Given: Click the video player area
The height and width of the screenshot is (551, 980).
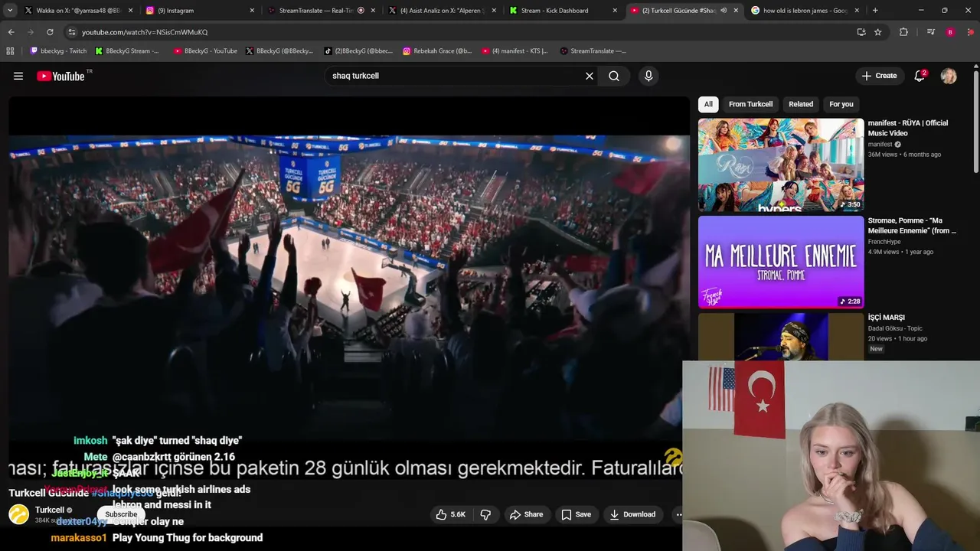Looking at the screenshot, I should [x=349, y=287].
